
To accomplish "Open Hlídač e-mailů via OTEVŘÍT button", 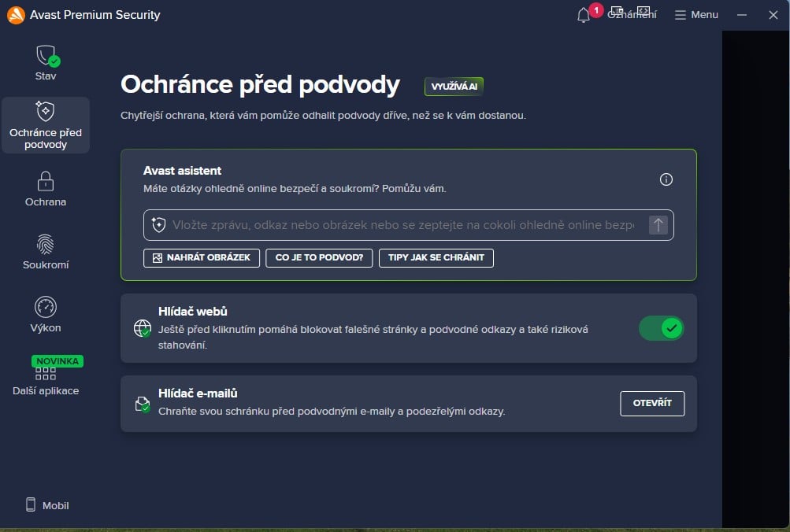I will pyautogui.click(x=651, y=403).
